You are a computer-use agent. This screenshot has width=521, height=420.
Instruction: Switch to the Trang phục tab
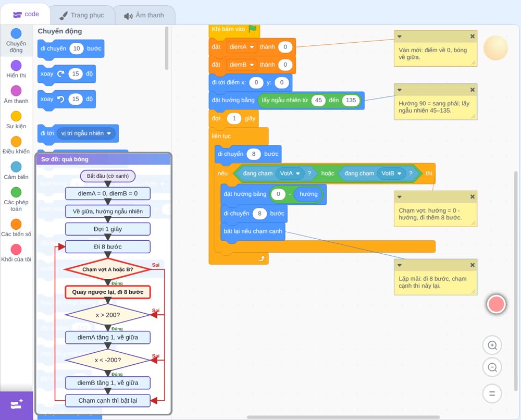click(82, 15)
